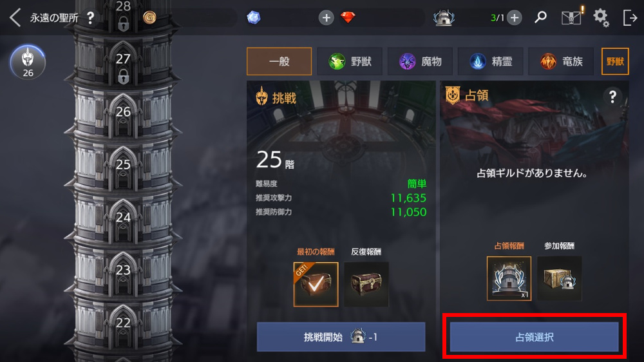This screenshot has height=362, width=644.
Task: Click the 占領選択 button
Action: point(535,337)
